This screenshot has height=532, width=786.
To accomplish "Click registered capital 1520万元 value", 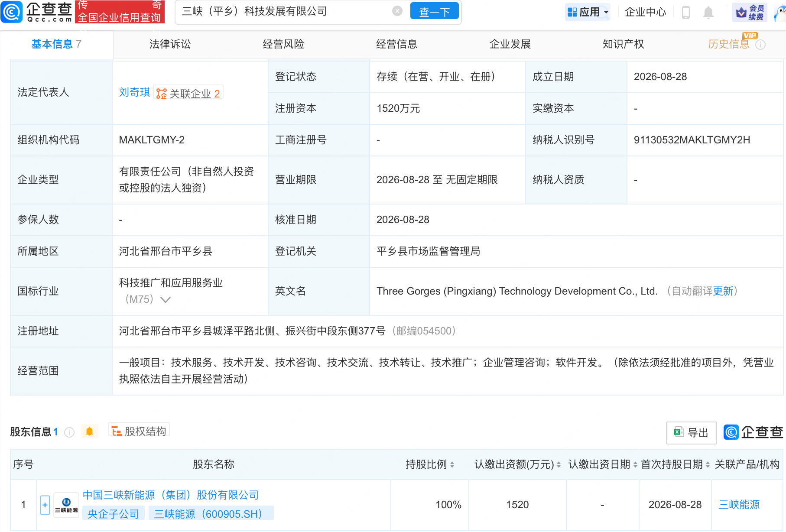I will point(398,108).
